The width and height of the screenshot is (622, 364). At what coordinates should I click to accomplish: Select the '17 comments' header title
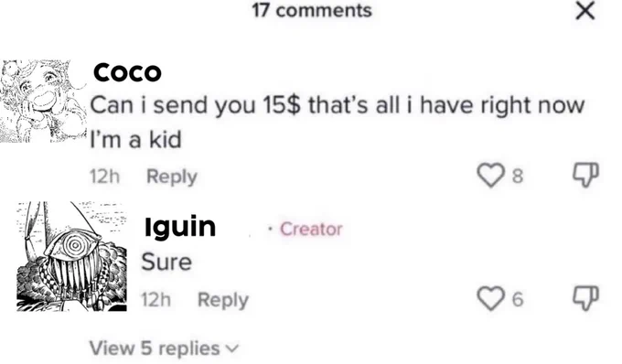(x=312, y=10)
